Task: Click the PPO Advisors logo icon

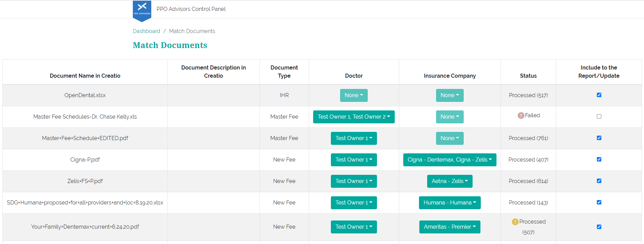Action: tap(142, 10)
